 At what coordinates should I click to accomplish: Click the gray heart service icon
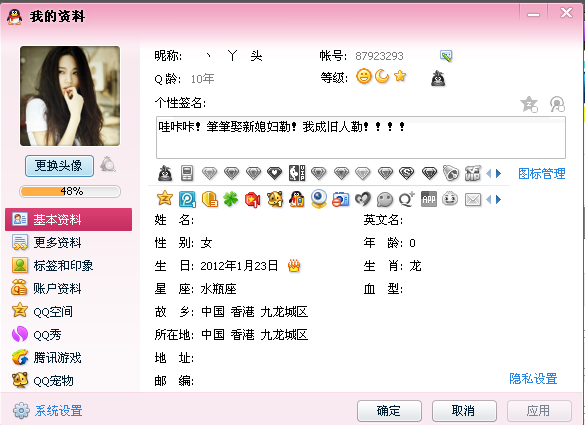[x=363, y=199]
